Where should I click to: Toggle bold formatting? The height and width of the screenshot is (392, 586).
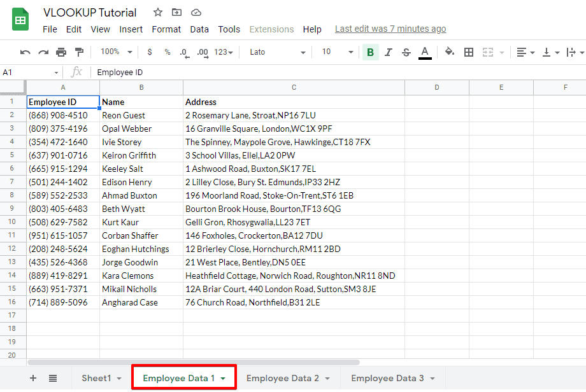pyautogui.click(x=370, y=52)
